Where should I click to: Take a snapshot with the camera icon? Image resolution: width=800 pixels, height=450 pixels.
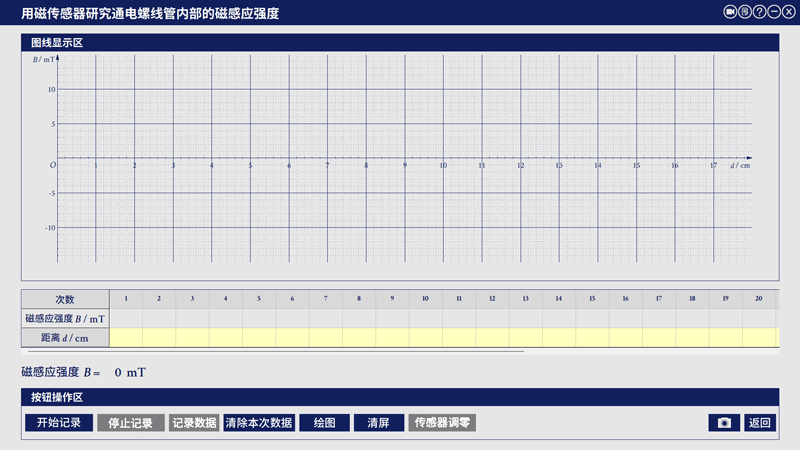click(724, 423)
